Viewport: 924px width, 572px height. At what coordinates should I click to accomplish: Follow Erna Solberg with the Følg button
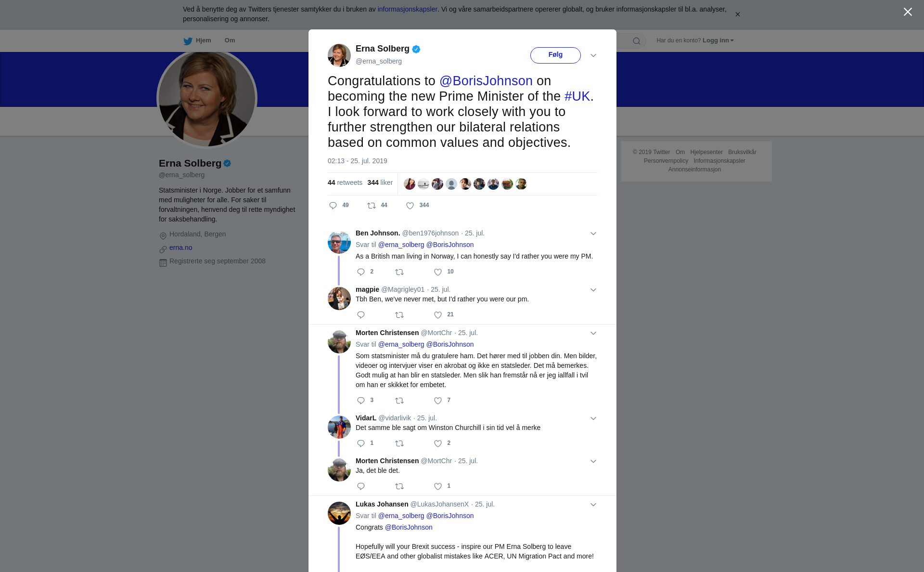coord(555,55)
